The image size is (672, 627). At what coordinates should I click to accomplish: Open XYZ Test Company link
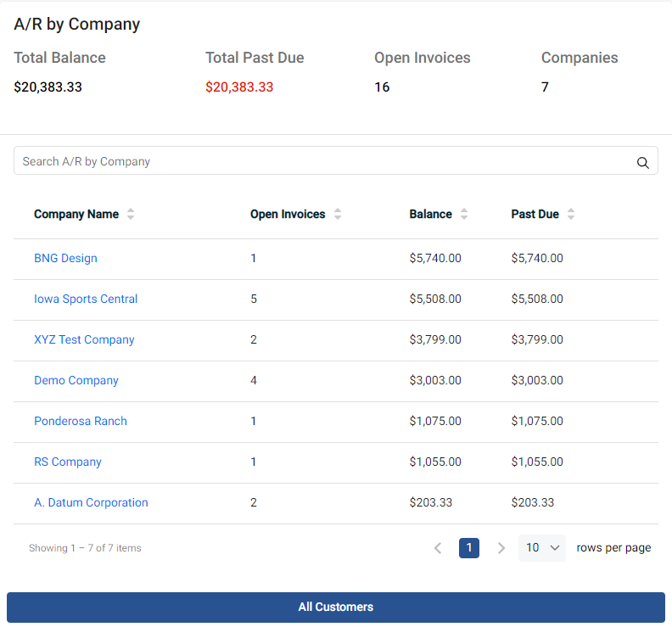coord(84,340)
